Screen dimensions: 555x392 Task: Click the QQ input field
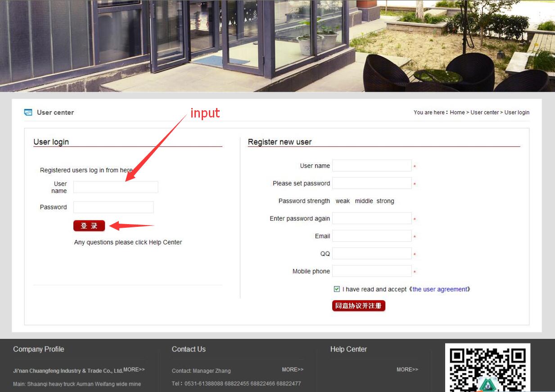pyautogui.click(x=372, y=253)
